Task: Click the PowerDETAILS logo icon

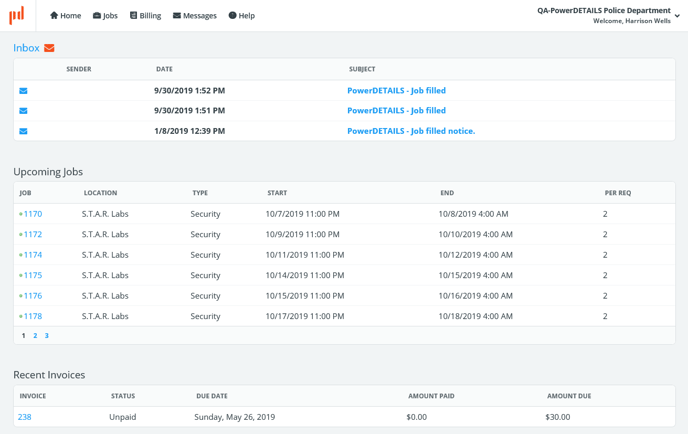Action: [x=16, y=15]
